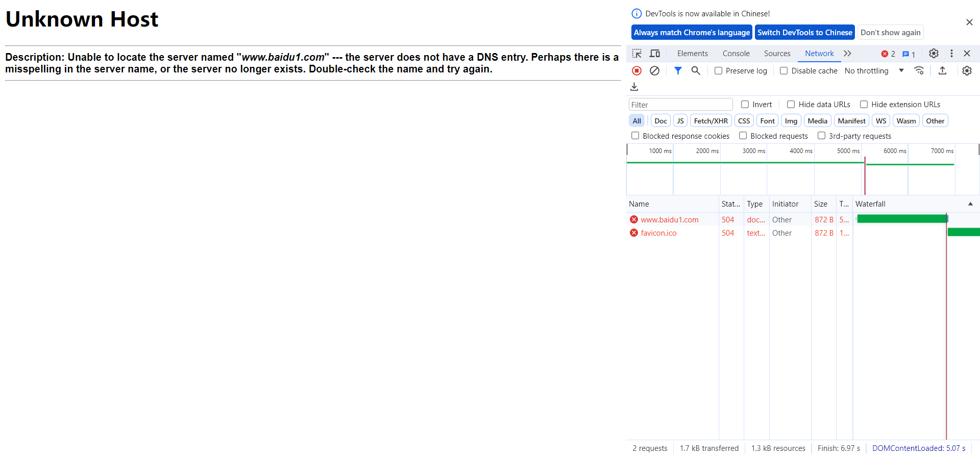Click error icon beside www.baidu1.com request
This screenshot has width=980, height=456.
point(634,220)
